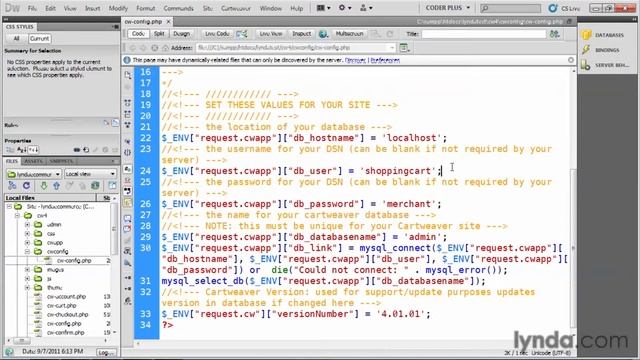Open the CODER PLUS workspace switcher
Viewport: 640px width, 360px height.
coord(448,8)
